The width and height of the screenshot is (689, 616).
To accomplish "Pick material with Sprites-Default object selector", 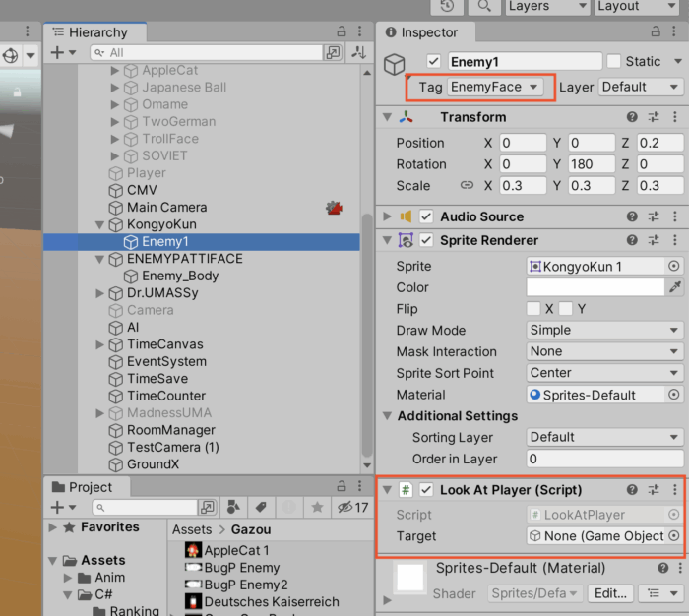I will pos(673,395).
